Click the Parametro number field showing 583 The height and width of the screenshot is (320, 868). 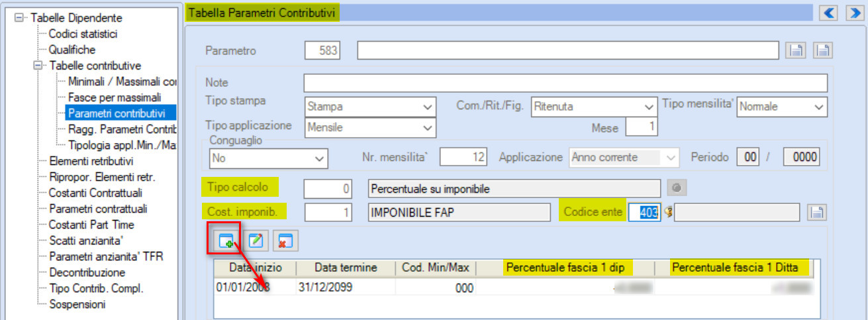click(x=322, y=51)
